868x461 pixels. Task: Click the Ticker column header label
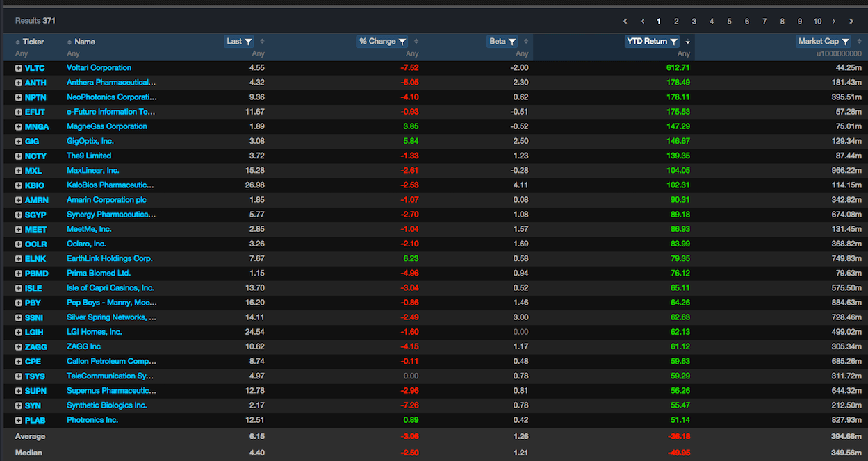pos(33,42)
